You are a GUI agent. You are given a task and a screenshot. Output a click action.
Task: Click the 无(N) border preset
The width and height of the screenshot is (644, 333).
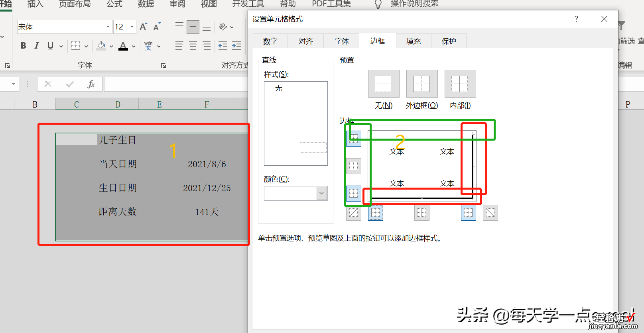tap(384, 84)
